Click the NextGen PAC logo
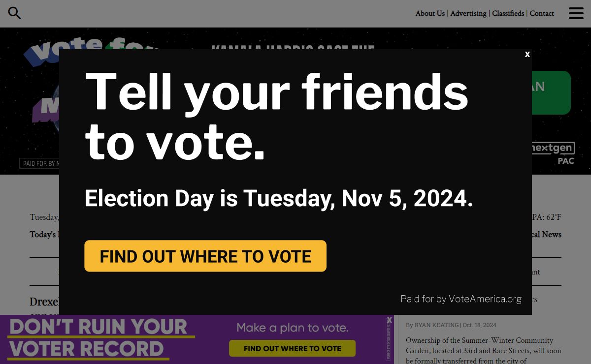Viewport: 591px width, 364px height. click(x=552, y=153)
